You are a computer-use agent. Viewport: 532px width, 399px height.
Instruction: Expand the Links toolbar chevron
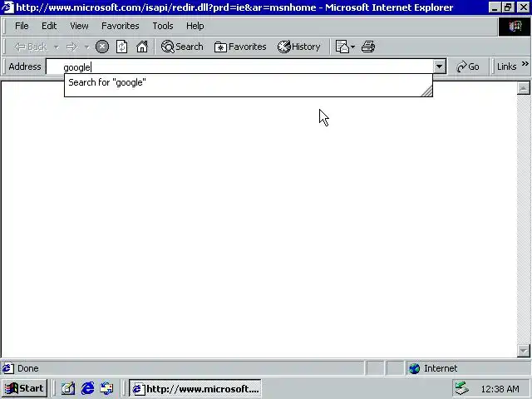(x=525, y=63)
